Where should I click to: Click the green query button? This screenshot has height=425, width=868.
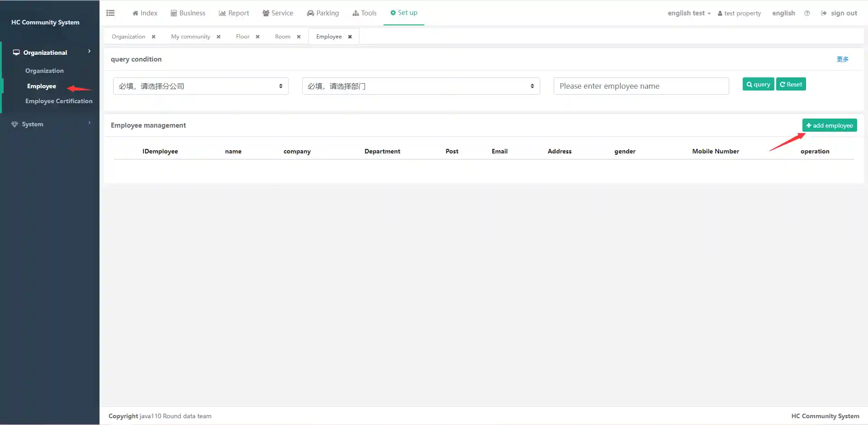pyautogui.click(x=758, y=84)
